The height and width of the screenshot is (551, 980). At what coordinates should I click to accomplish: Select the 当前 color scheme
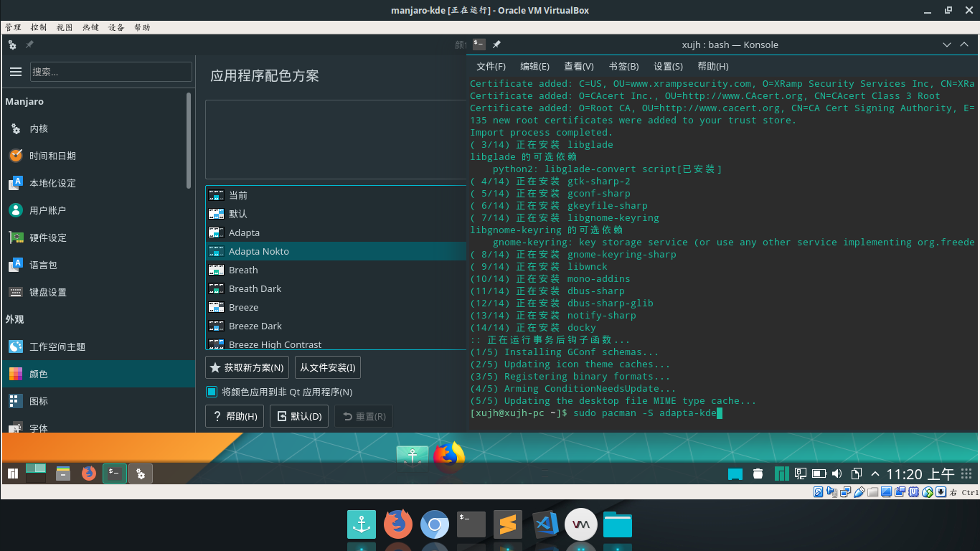coord(336,195)
